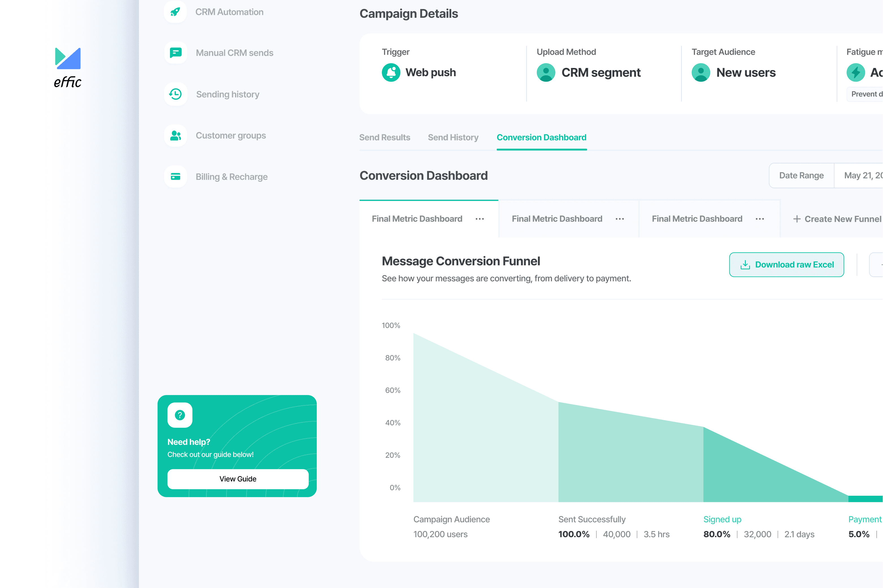Viewport: 883px width, 588px height.
Task: Click "100,200 users" value
Action: tap(440, 534)
